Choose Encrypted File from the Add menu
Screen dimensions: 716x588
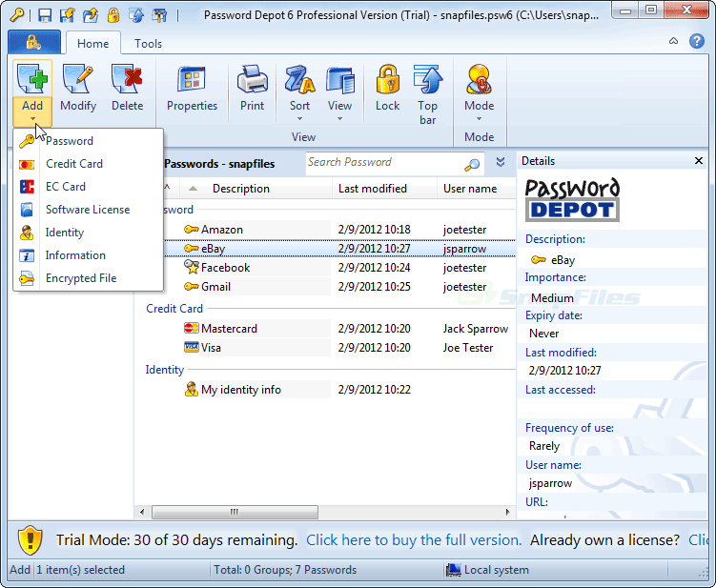coord(88,278)
